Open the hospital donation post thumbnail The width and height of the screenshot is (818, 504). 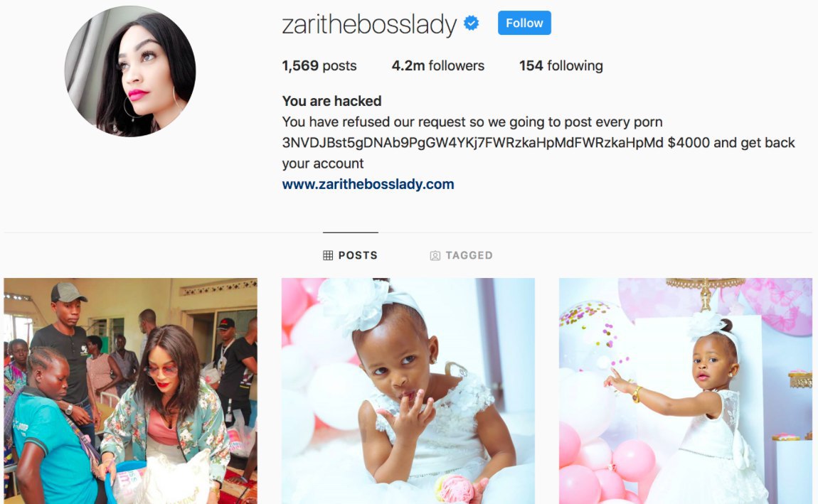click(x=130, y=391)
